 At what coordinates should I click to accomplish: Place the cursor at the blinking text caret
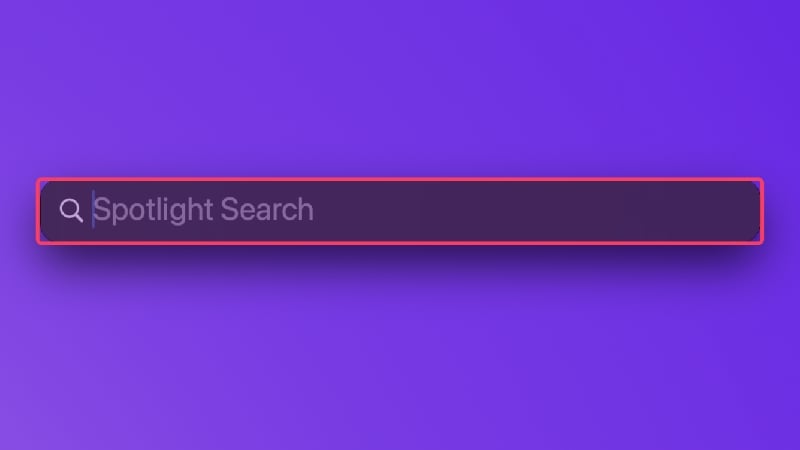point(93,210)
